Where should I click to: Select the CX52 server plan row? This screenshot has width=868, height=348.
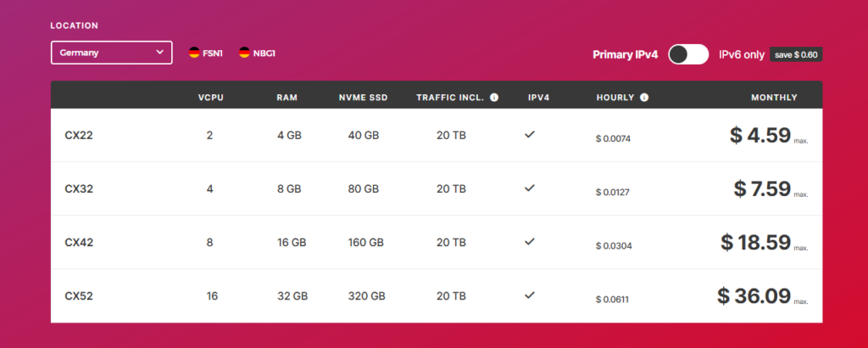click(x=437, y=296)
